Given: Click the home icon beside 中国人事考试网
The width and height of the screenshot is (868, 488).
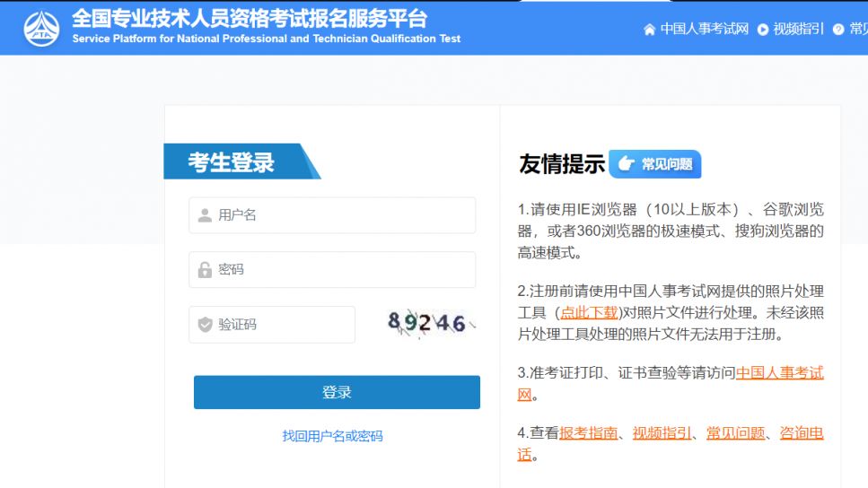Looking at the screenshot, I should click(x=649, y=30).
